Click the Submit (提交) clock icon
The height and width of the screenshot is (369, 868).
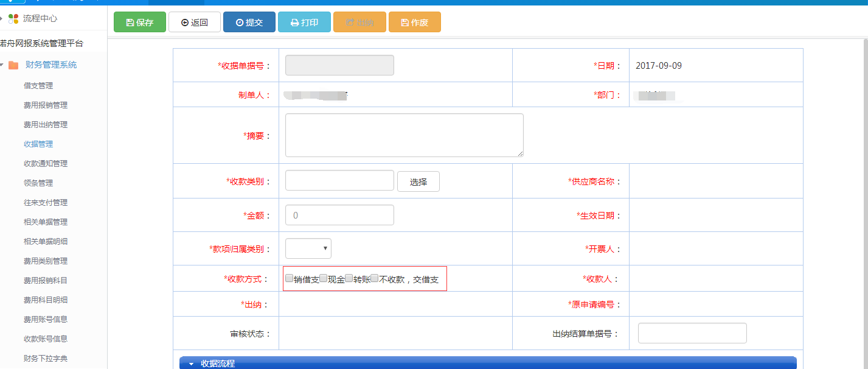tap(239, 21)
